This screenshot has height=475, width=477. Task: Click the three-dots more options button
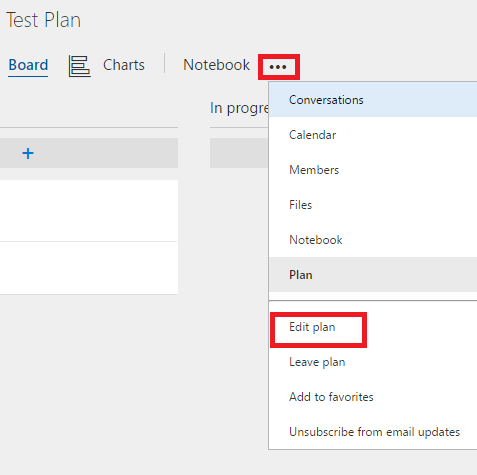(278, 67)
